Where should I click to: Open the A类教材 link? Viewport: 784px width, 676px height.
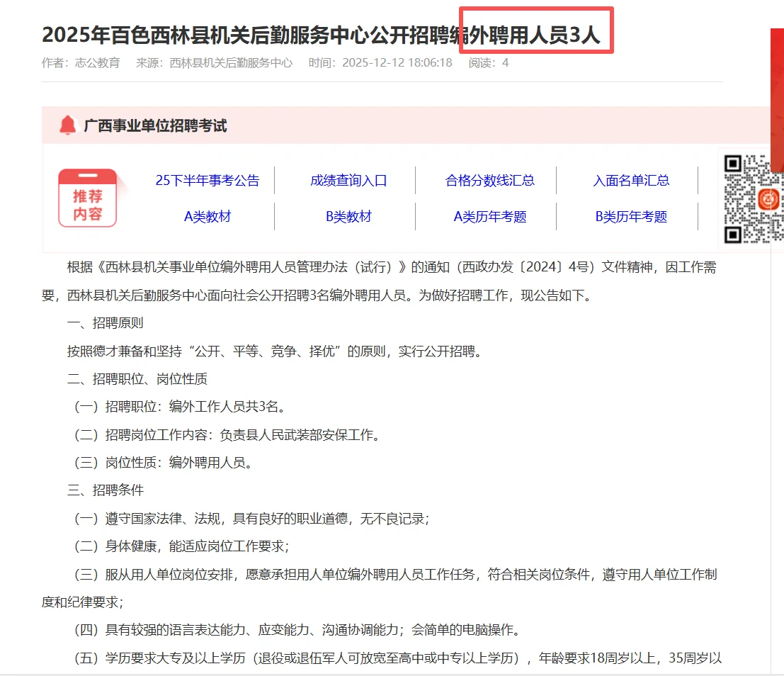click(208, 217)
